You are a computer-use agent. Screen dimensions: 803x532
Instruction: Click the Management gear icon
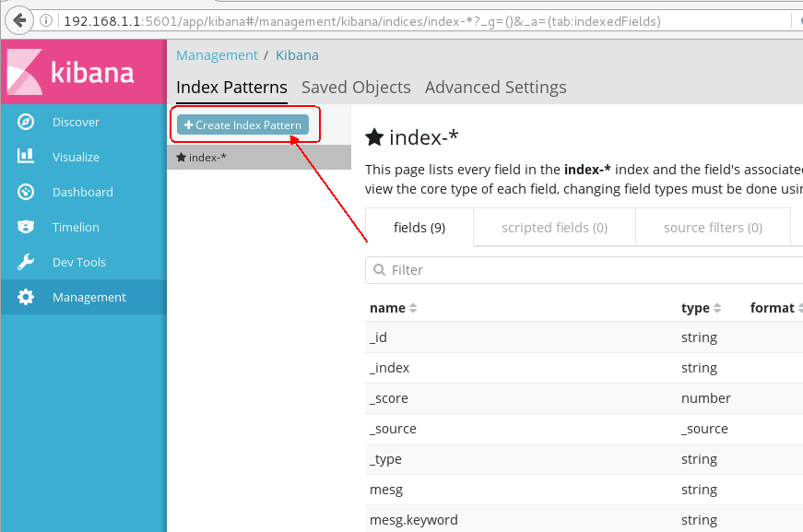pos(26,297)
